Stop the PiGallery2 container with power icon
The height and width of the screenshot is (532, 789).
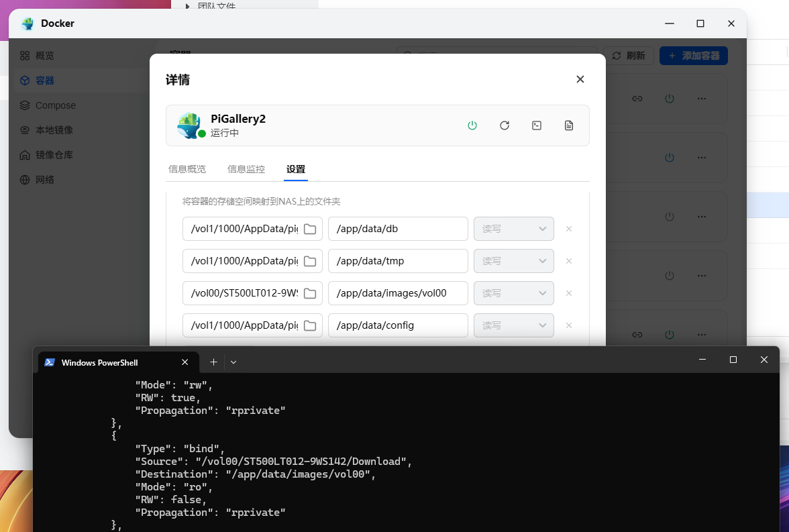pyautogui.click(x=472, y=125)
